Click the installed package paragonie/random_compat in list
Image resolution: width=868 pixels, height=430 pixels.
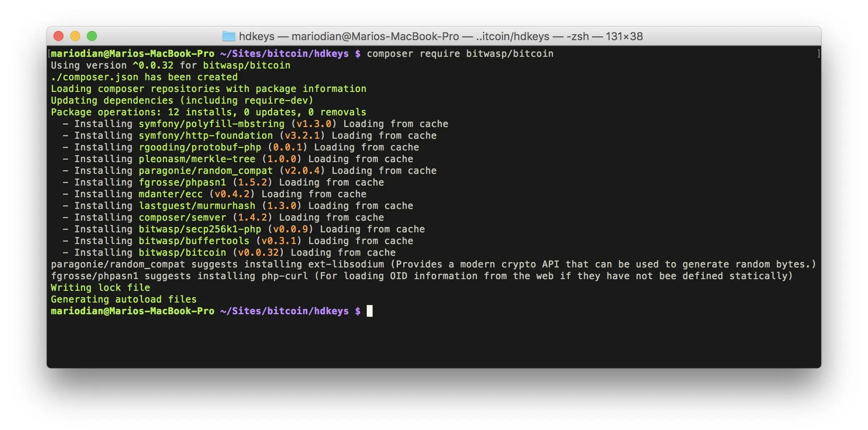point(206,170)
